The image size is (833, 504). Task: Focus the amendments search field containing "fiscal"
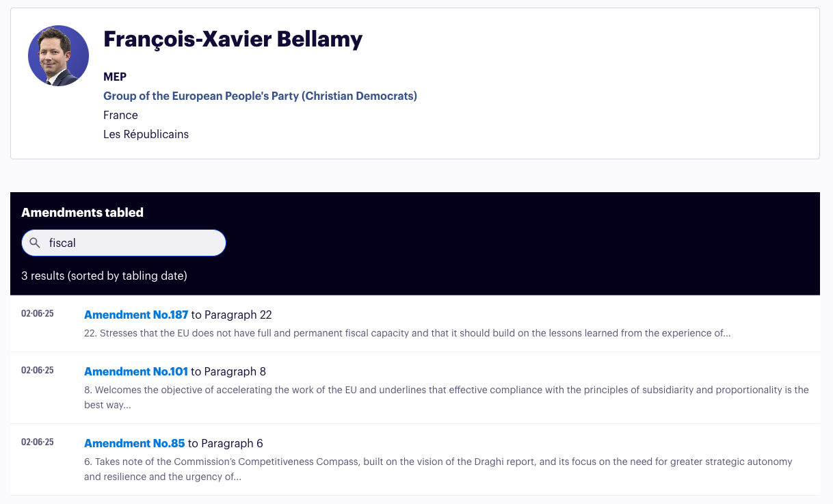pyautogui.click(x=130, y=243)
